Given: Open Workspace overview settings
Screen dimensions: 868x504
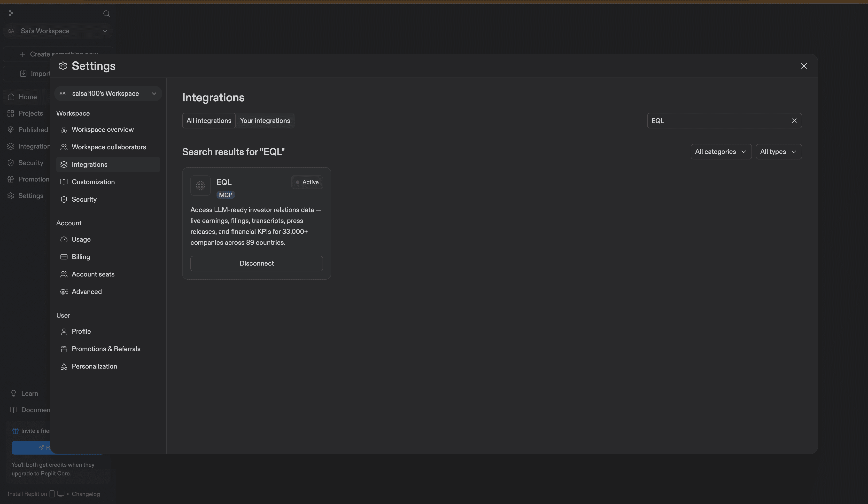Looking at the screenshot, I should click(108, 130).
